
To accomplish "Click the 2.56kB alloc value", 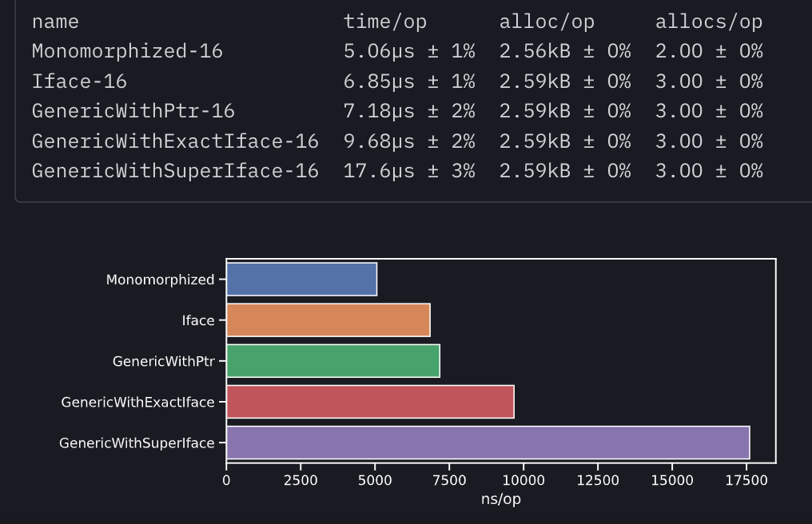I will click(535, 51).
